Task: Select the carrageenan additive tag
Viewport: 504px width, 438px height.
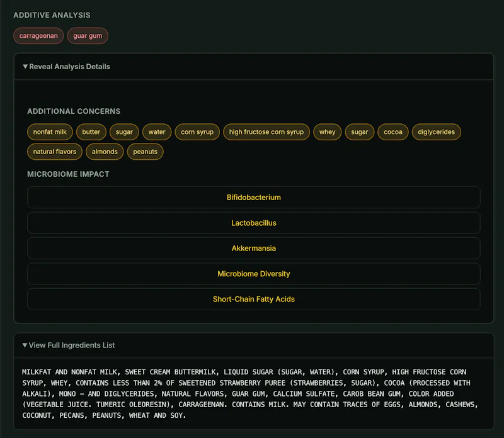Action: coord(38,36)
